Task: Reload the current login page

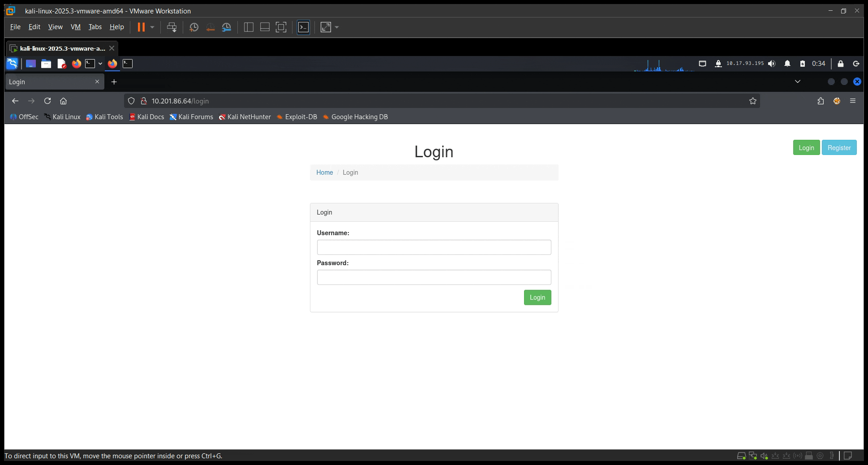Action: tap(47, 101)
